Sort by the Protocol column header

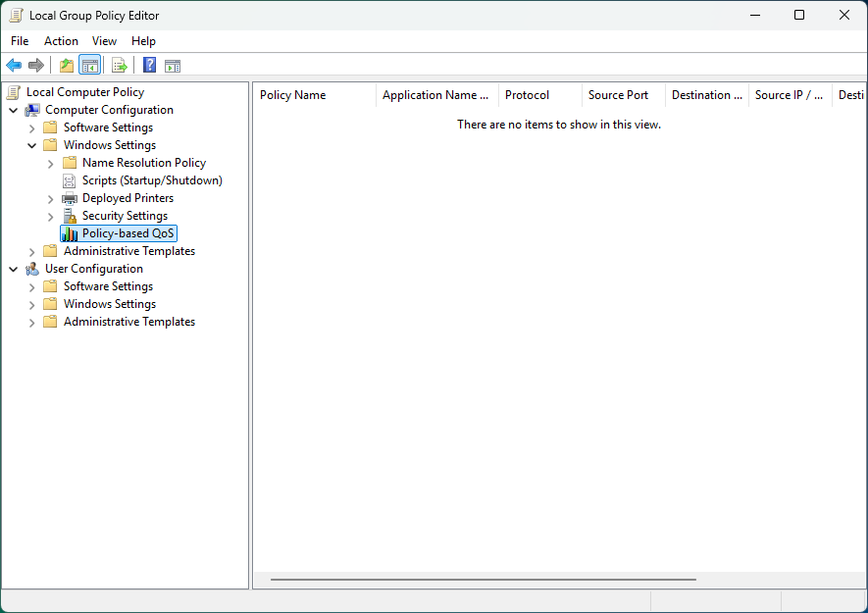coord(540,95)
